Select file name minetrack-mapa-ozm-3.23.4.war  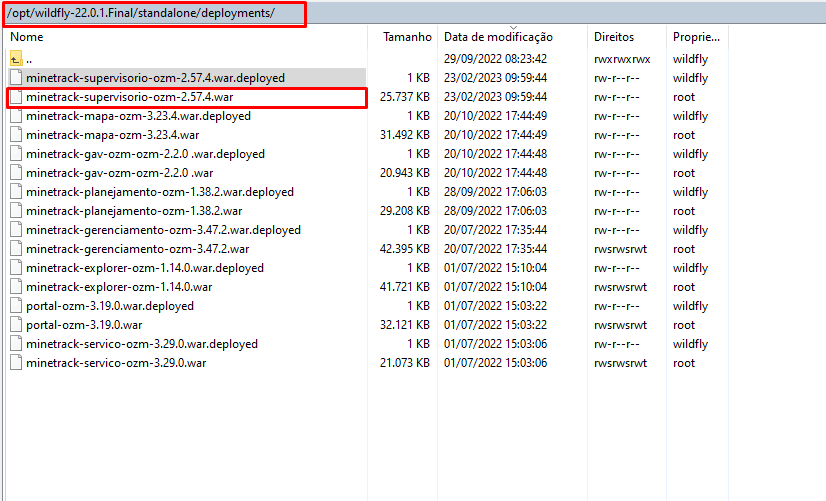tap(113, 135)
